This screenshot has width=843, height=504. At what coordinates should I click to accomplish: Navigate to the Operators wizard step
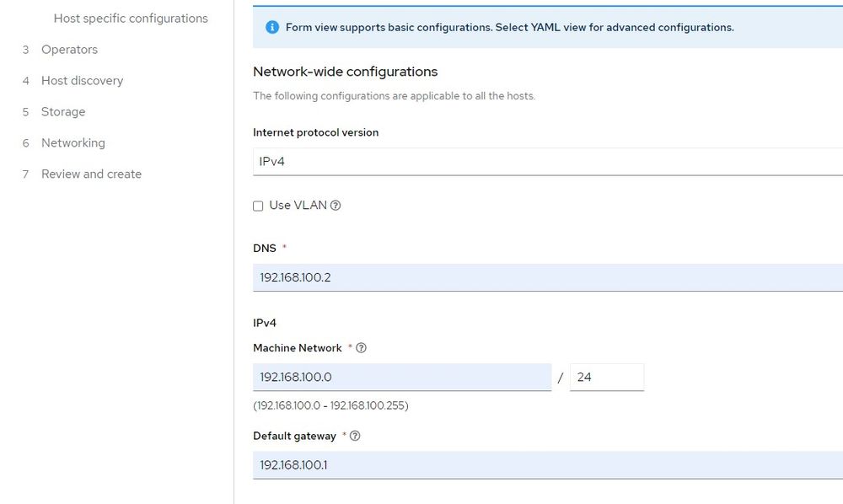(x=68, y=49)
